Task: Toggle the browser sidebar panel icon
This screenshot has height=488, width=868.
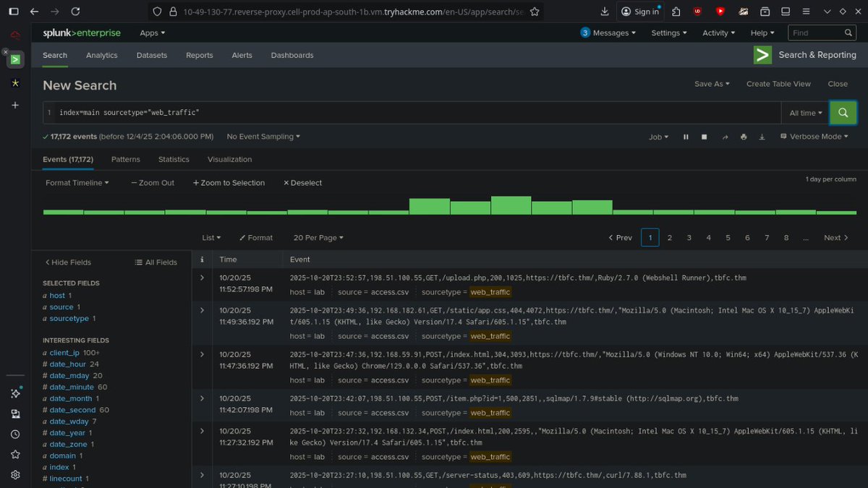Action: (x=13, y=12)
